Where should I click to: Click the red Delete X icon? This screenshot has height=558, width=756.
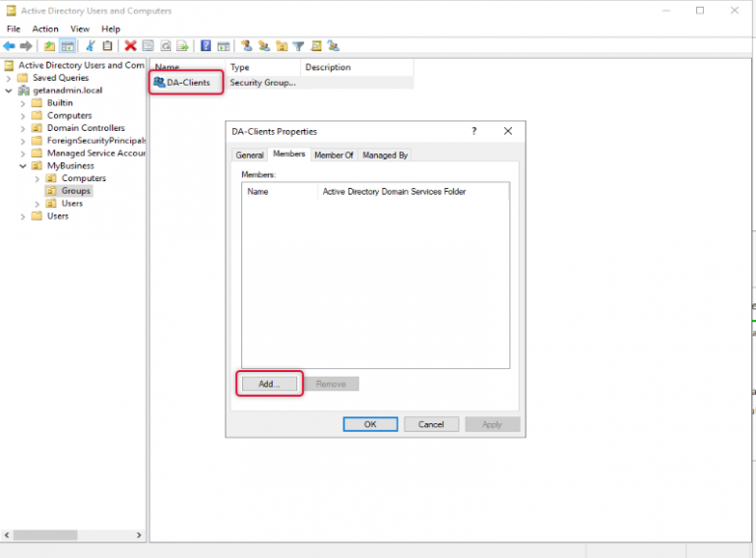point(130,46)
